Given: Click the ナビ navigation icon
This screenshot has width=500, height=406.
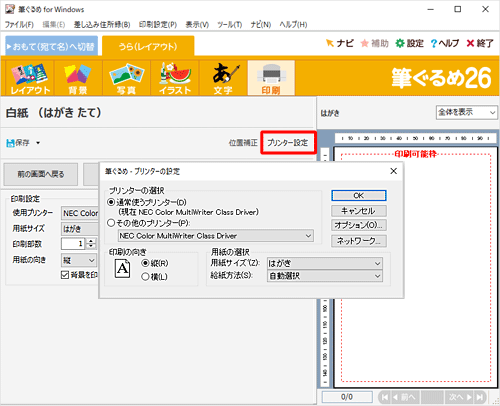Looking at the screenshot, I should coord(339,43).
